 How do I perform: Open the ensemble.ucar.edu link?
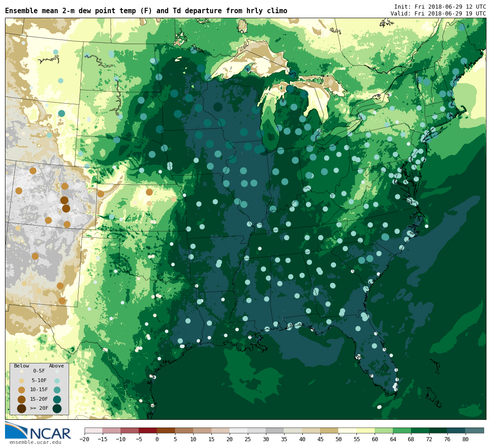coord(35,443)
